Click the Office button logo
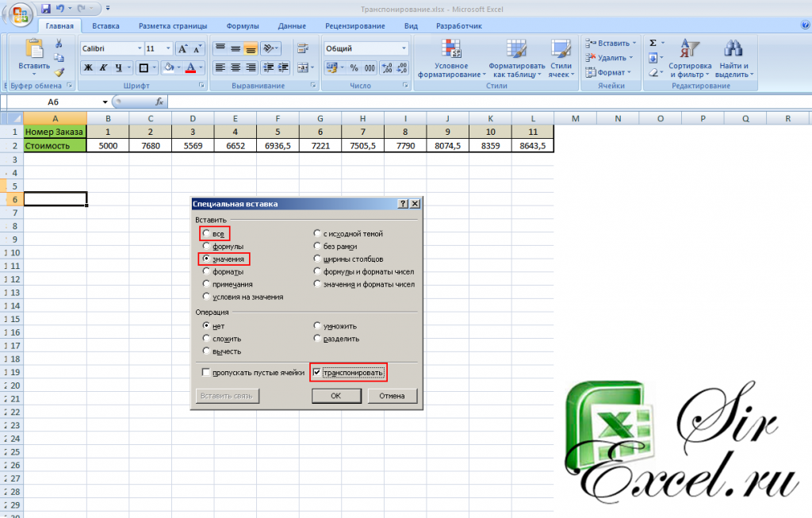The height and width of the screenshot is (518, 812). point(20,13)
